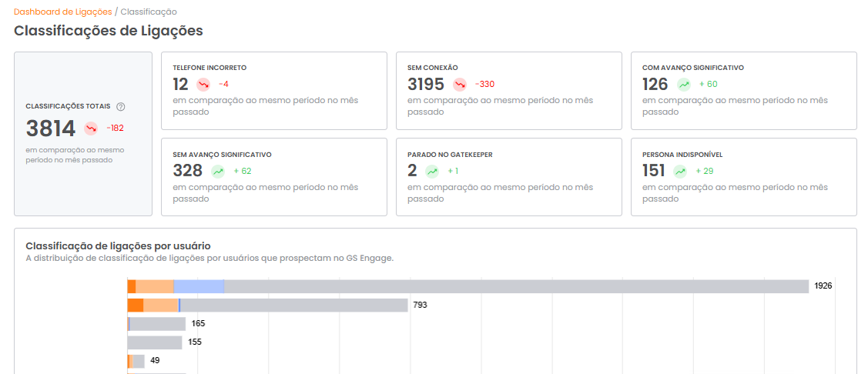Click the light orange segment of the 1926 bar
Image resolution: width=868 pixels, height=374 pixels.
coord(155,286)
